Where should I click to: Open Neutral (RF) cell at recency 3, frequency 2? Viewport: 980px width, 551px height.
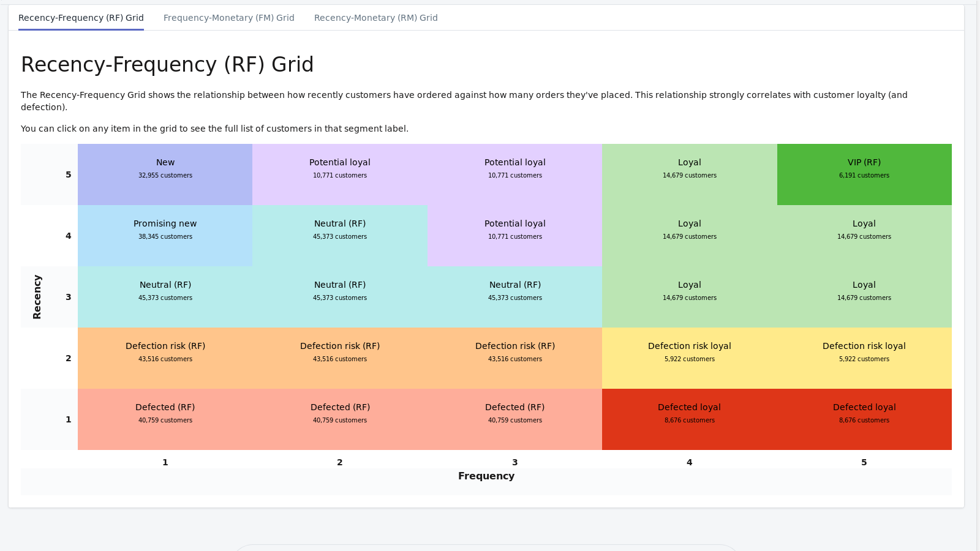point(340,297)
